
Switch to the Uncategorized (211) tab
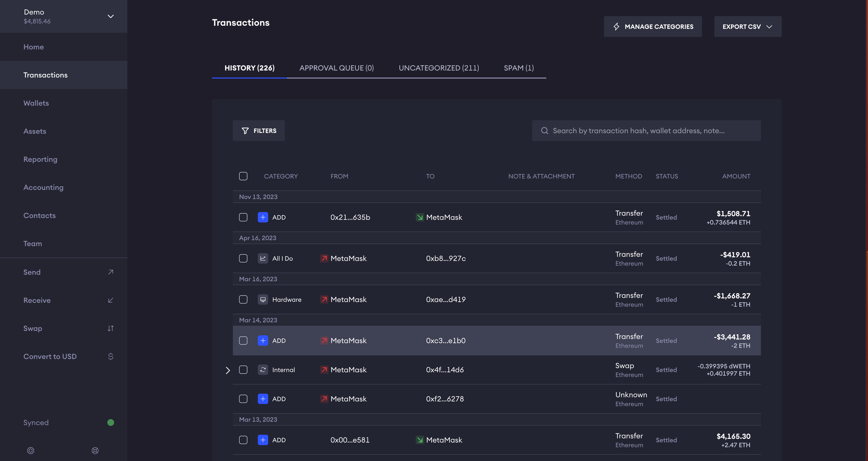pyautogui.click(x=439, y=68)
